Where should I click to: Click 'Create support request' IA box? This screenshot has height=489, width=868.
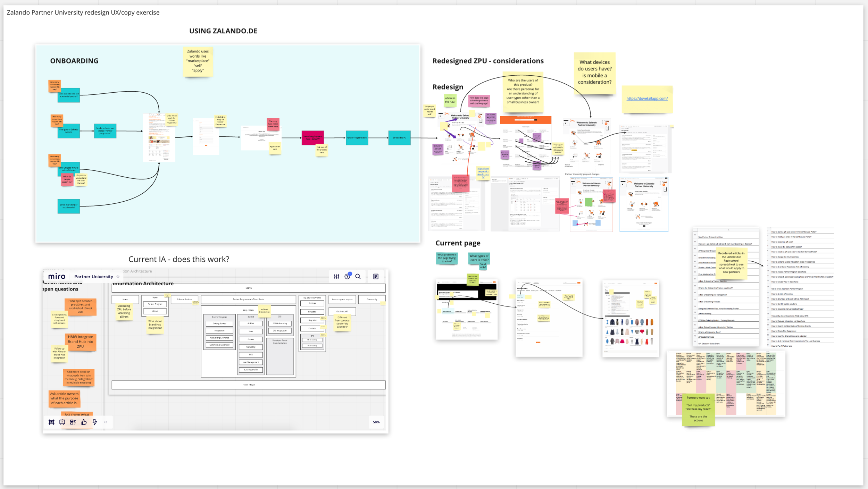[x=342, y=299]
